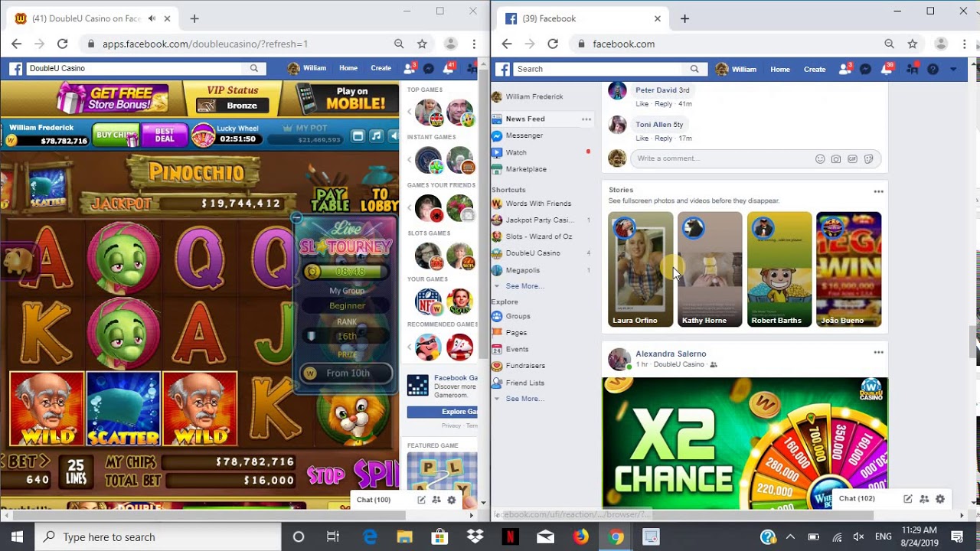Image resolution: width=980 pixels, height=551 pixels.
Task: Bookmark page star in left Chrome window
Action: (422, 44)
